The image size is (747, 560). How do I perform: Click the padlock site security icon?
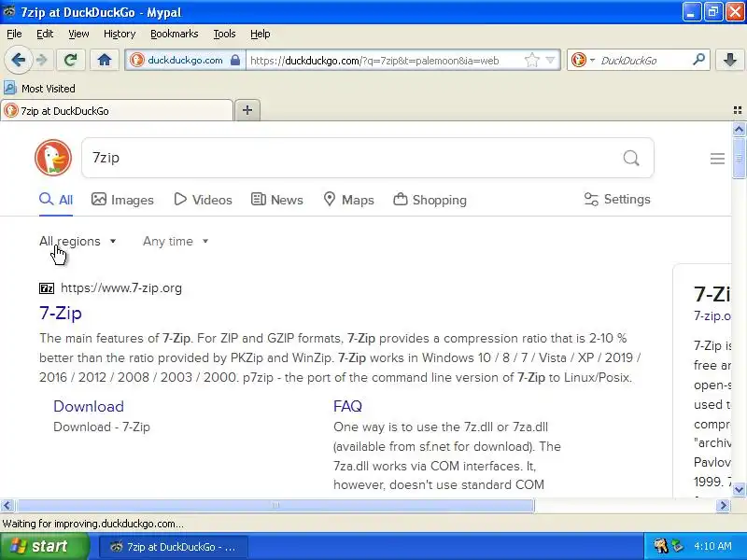point(235,60)
